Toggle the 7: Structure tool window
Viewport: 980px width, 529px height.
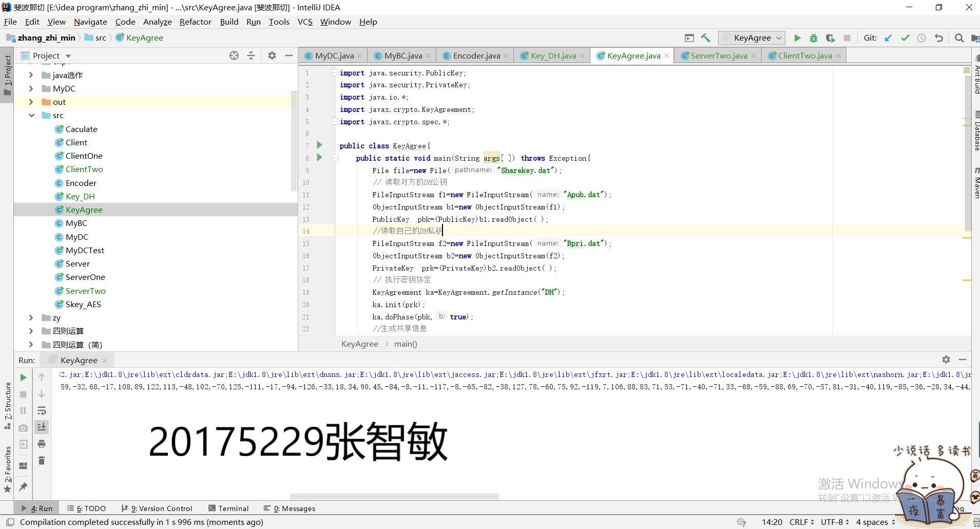pyautogui.click(x=7, y=406)
